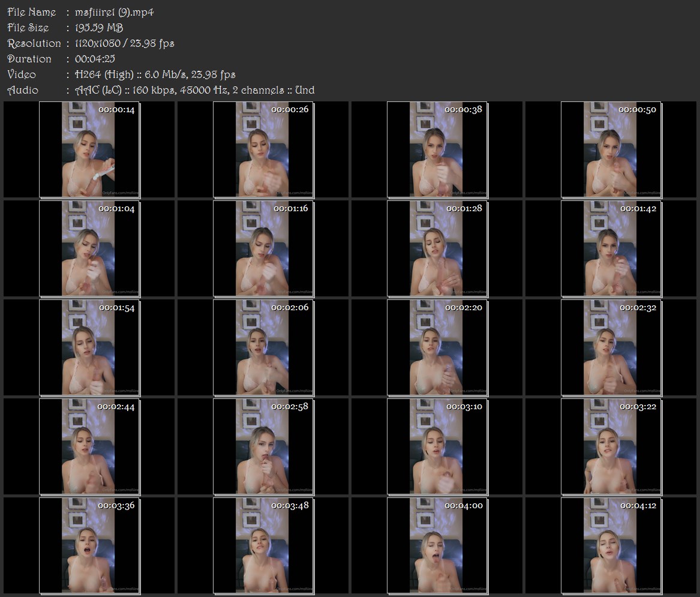Screen dimensions: 700x597
Task: Click the thumbnail marked 00:01:42
Action: [611, 249]
